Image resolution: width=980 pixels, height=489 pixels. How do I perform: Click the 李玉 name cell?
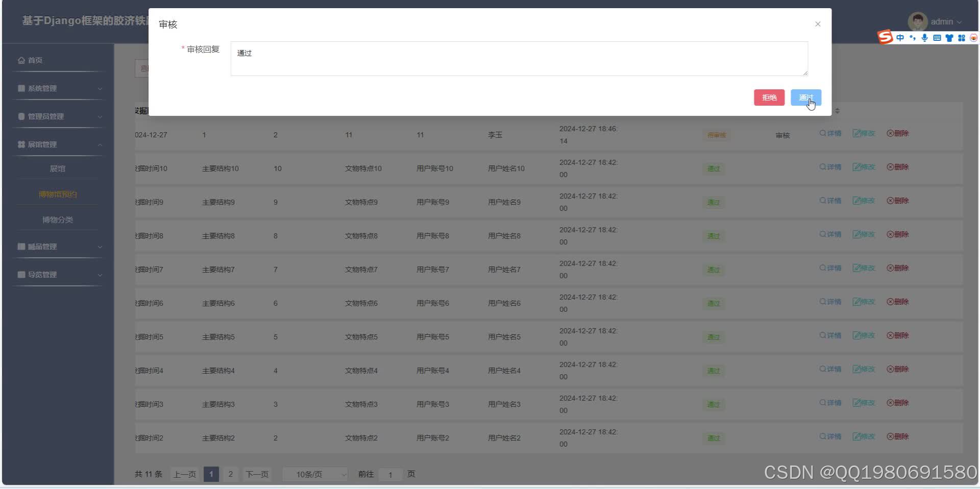[x=495, y=135]
